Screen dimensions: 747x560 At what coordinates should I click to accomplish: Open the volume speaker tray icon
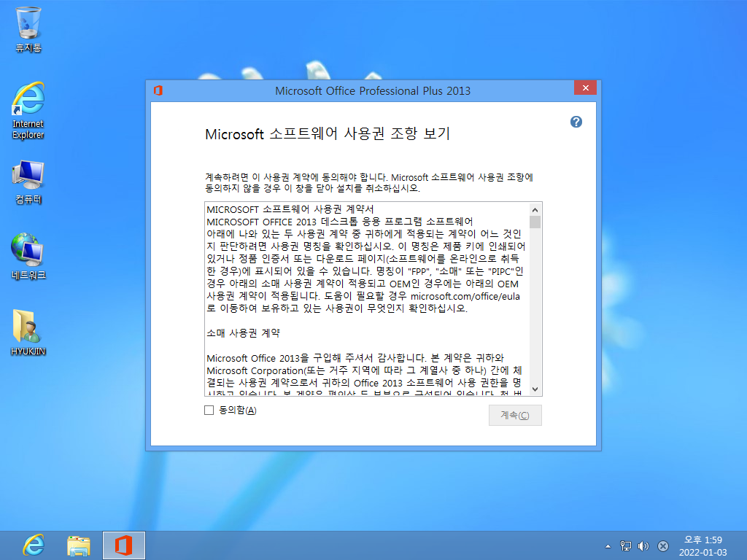(643, 546)
